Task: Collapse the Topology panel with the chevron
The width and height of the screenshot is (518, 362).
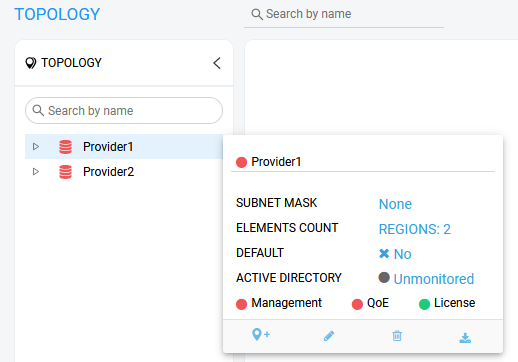Action: (217, 63)
